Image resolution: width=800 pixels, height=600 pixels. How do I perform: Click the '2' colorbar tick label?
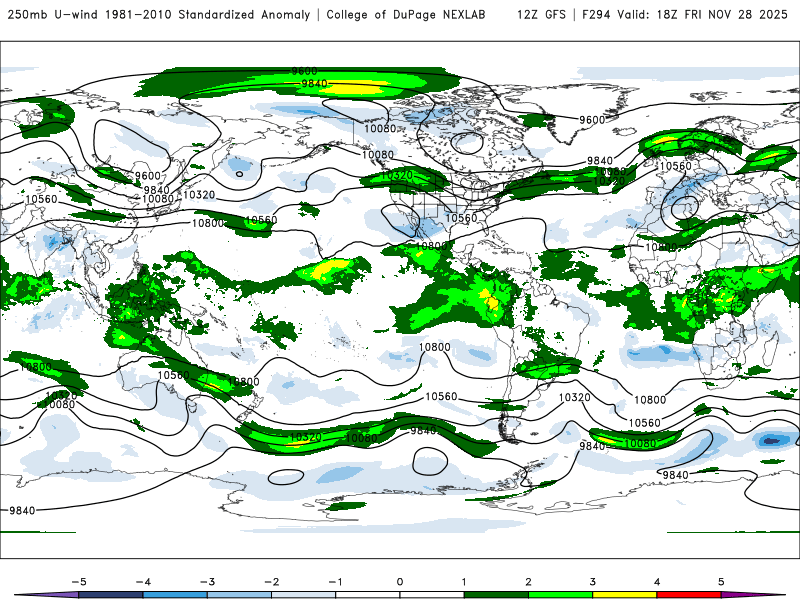529,582
